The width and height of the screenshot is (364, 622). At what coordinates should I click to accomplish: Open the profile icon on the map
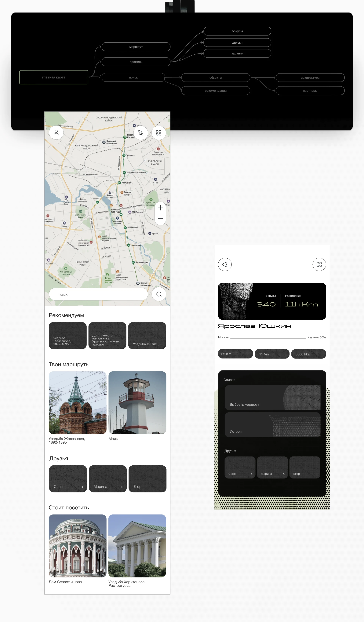point(56,133)
